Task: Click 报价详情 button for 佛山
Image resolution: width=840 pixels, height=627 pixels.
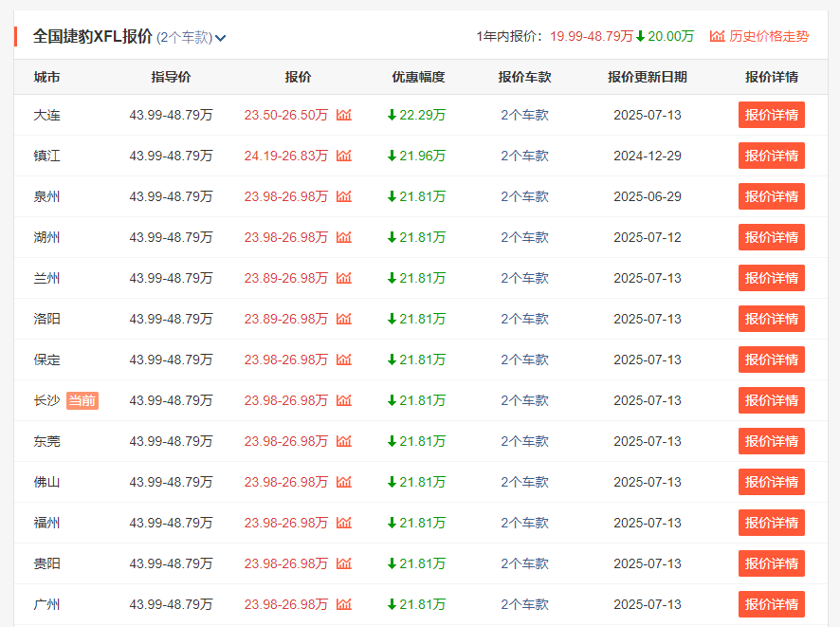Action: click(772, 481)
